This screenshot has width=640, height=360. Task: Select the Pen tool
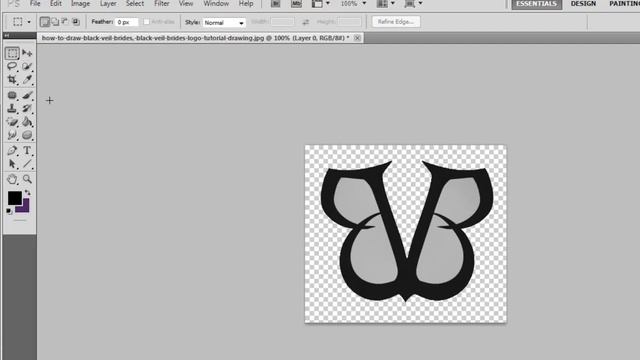[x=12, y=150]
